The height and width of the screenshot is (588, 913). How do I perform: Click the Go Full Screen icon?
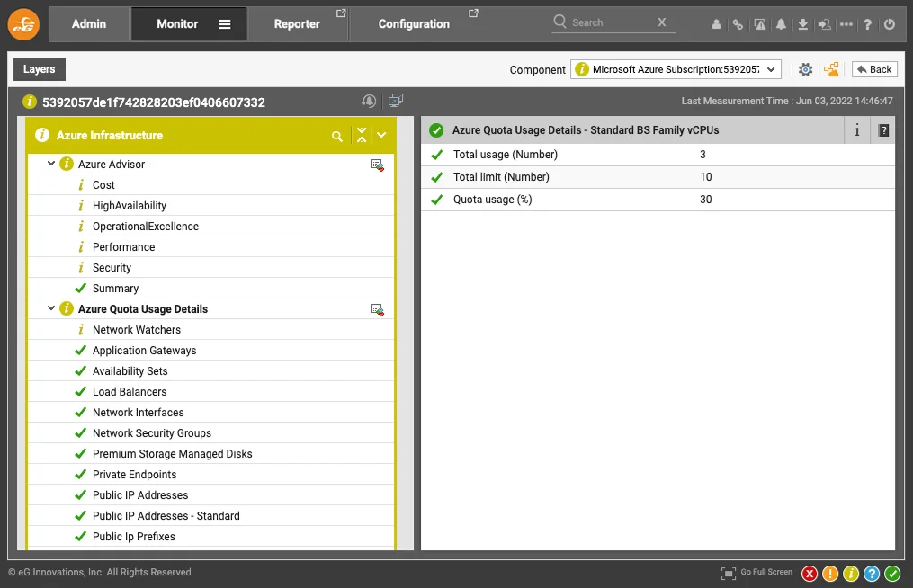coord(729,574)
